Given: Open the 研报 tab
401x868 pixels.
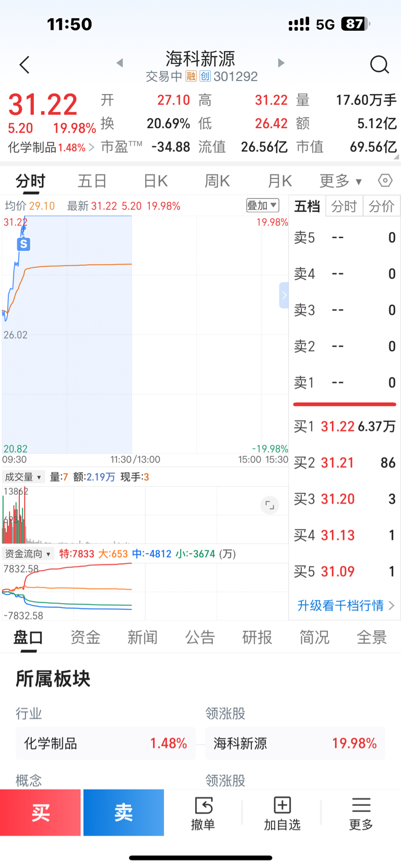Looking at the screenshot, I should click(257, 637).
